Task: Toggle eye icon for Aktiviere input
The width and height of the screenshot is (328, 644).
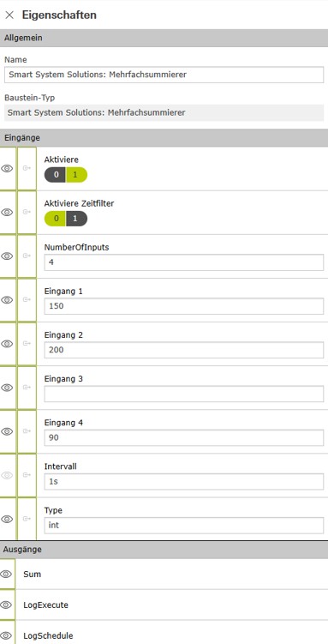Action: click(7, 168)
